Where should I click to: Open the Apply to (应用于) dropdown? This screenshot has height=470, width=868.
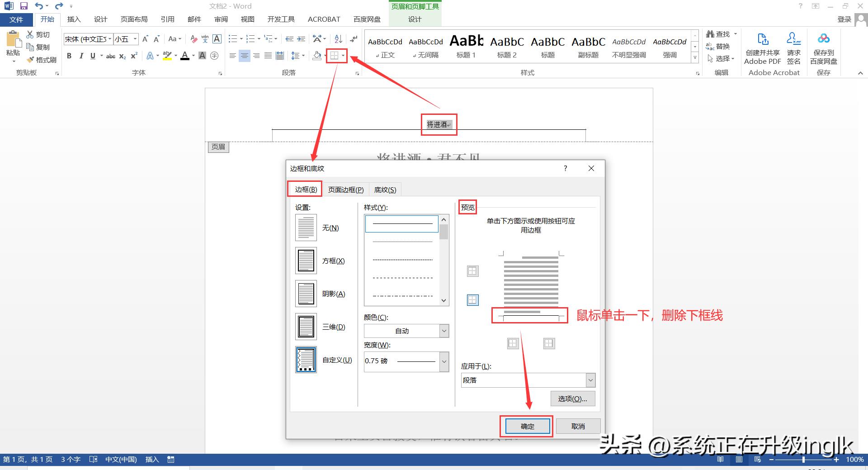click(x=590, y=380)
